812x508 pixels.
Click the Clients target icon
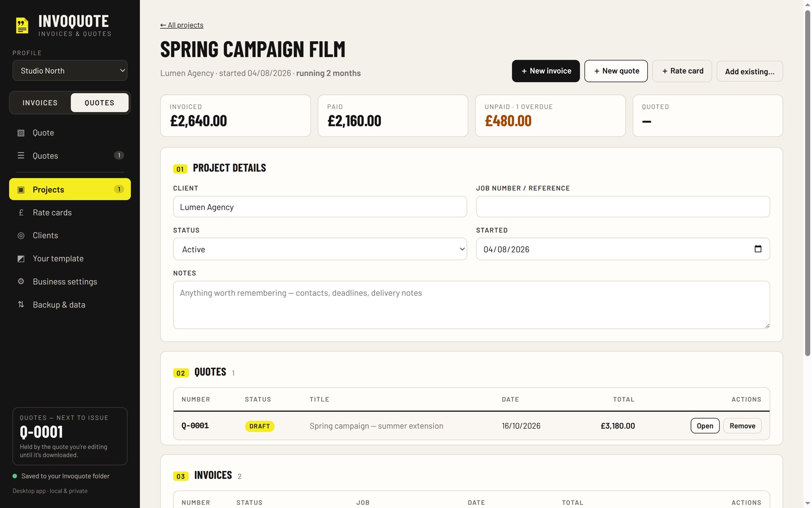pyautogui.click(x=21, y=235)
